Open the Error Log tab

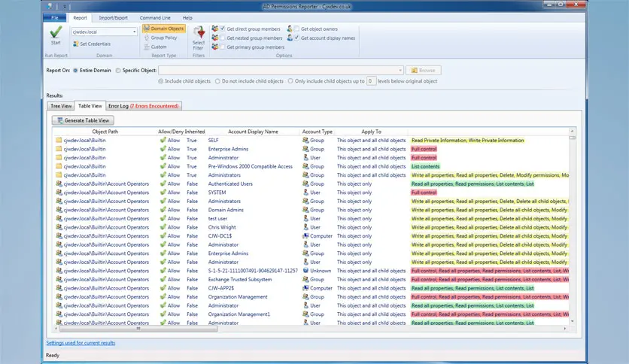144,106
